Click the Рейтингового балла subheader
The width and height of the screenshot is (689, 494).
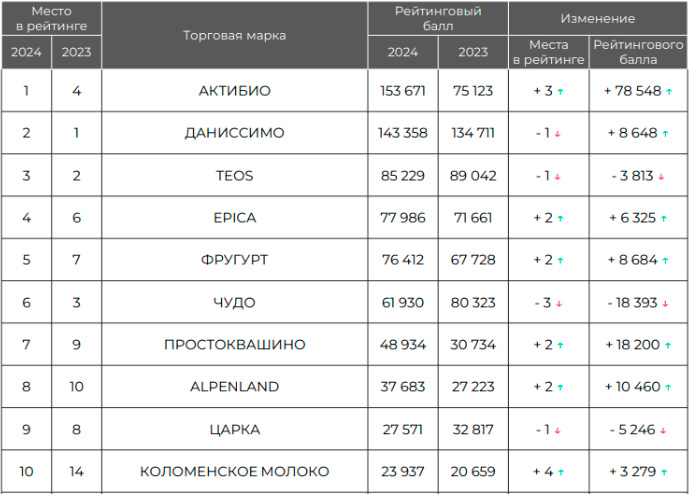click(638, 52)
